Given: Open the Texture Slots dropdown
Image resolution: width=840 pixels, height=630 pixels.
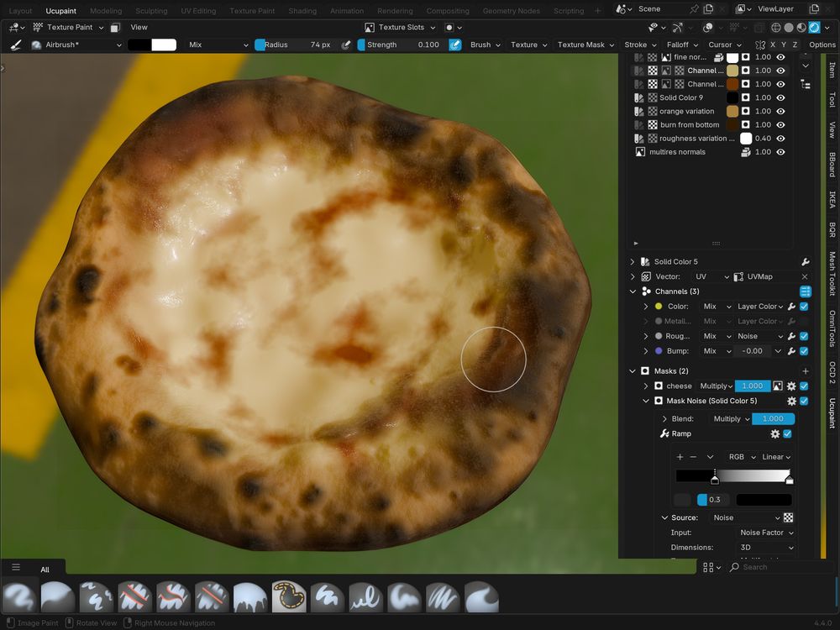Looking at the screenshot, I should click(400, 28).
